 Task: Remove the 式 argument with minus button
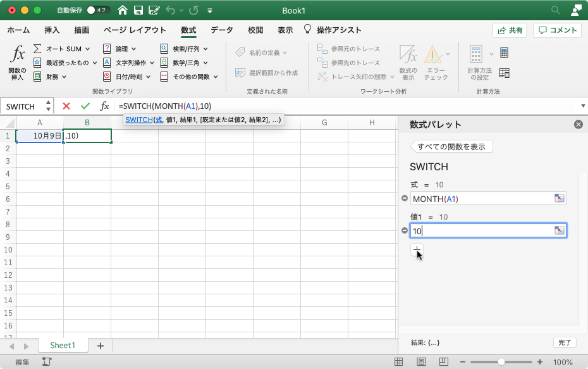[405, 199]
